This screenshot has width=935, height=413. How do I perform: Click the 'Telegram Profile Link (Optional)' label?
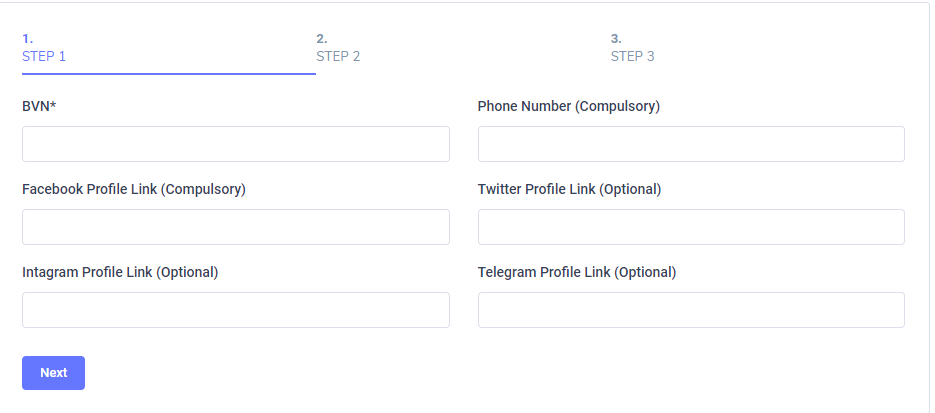[576, 272]
